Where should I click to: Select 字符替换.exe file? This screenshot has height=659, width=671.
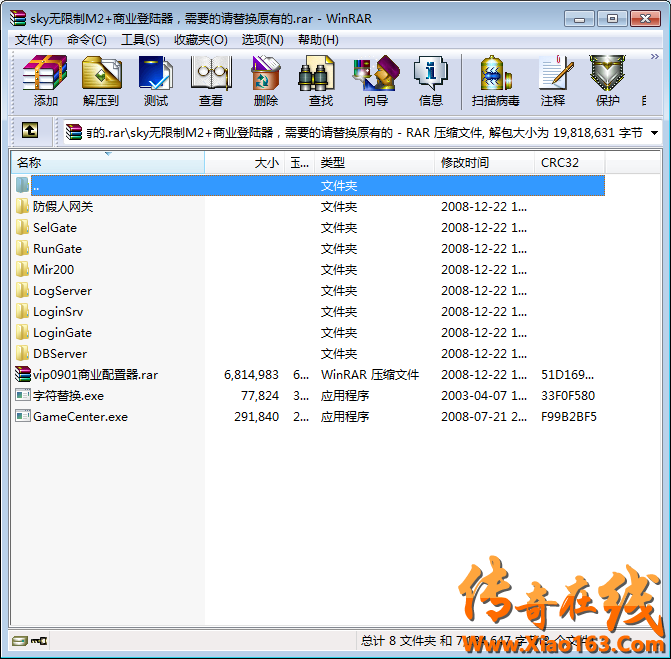pos(68,395)
